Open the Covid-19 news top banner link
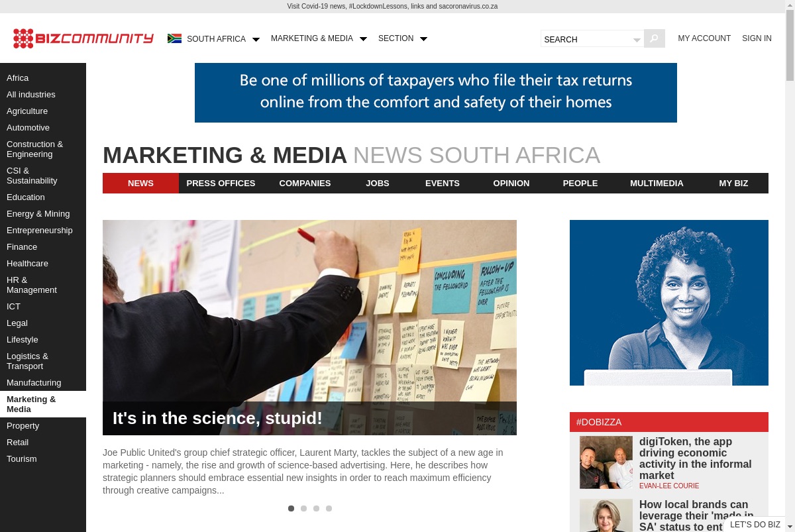 392,7
